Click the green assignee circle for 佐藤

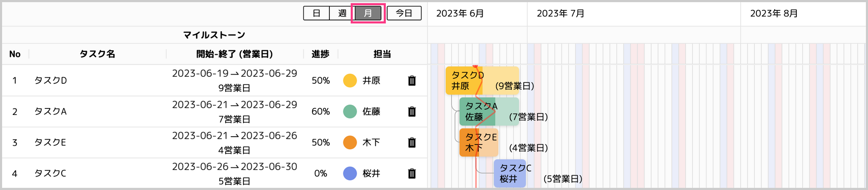(350, 111)
